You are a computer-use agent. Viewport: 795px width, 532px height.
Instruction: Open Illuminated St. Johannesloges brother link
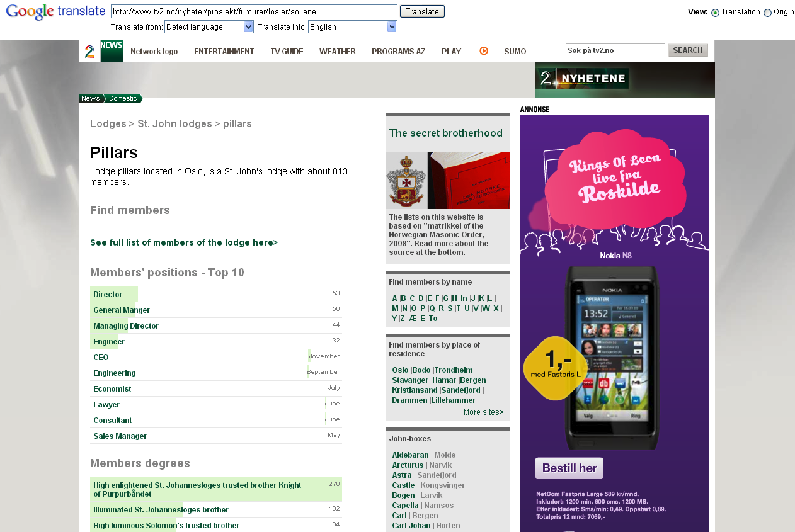[161, 510]
